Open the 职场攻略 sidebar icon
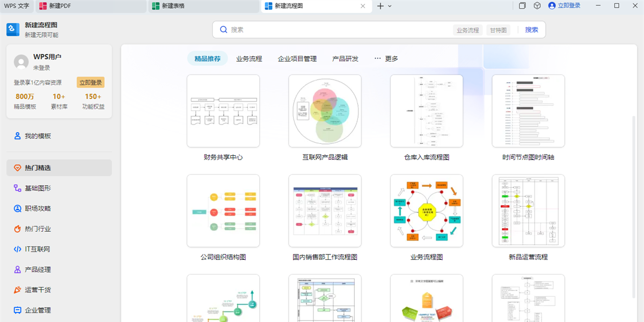This screenshot has width=644, height=322. tap(17, 209)
